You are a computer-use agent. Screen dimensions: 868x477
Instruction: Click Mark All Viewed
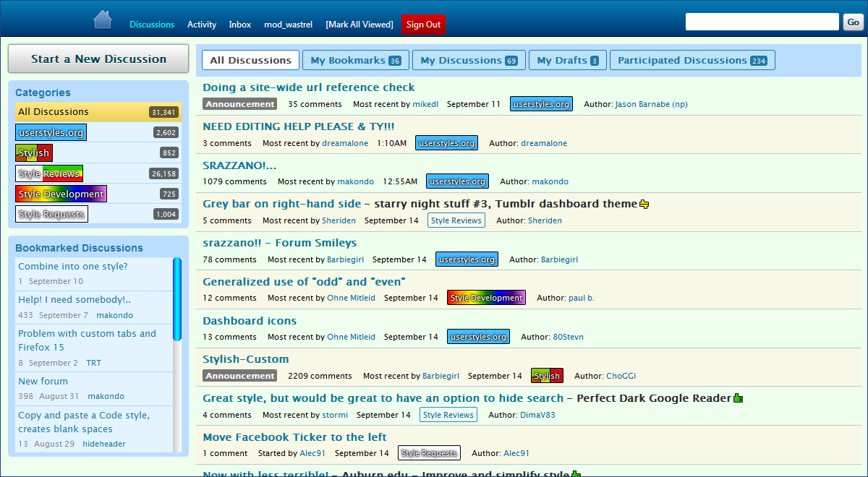point(359,25)
